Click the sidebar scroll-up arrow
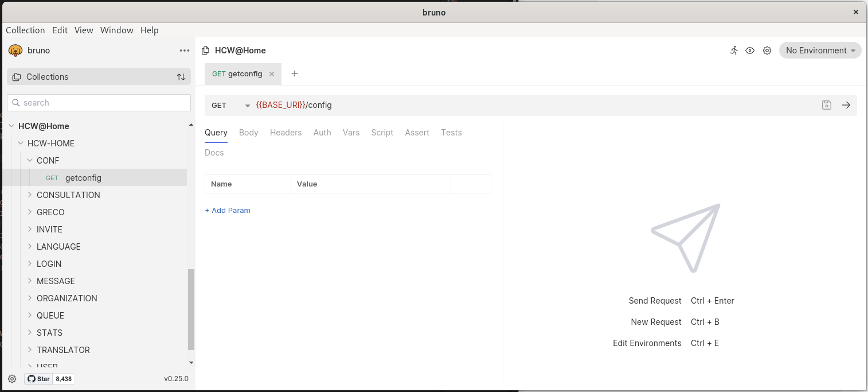This screenshot has width=868, height=392. pyautogui.click(x=191, y=125)
